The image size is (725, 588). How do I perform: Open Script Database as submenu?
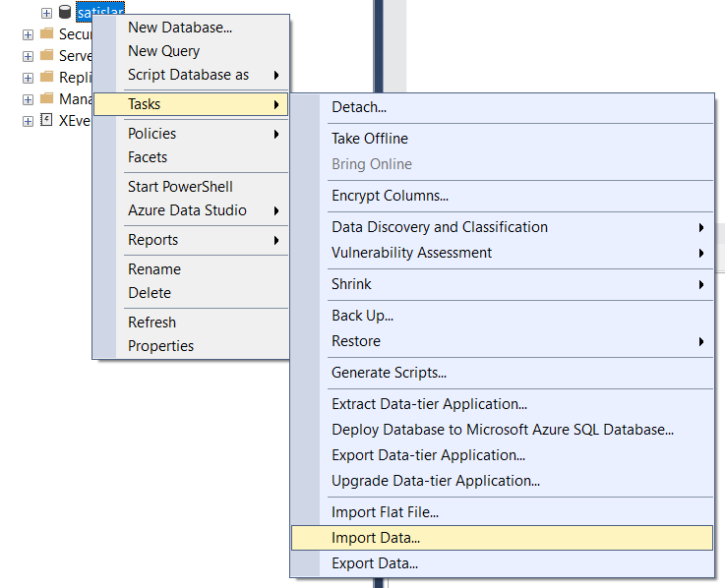tap(191, 75)
